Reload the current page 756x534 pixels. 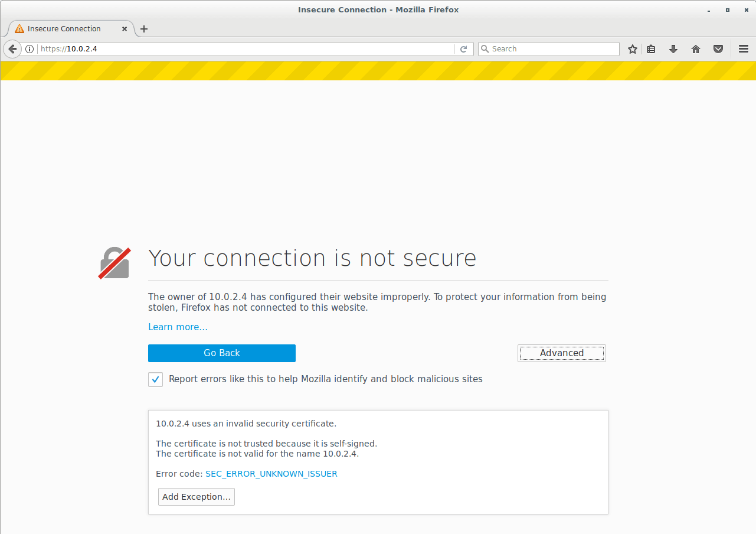(x=464, y=49)
